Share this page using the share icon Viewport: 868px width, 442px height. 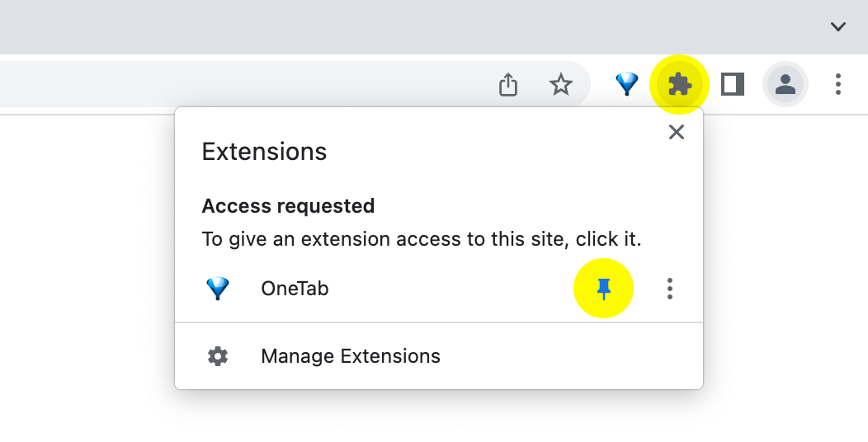click(508, 84)
